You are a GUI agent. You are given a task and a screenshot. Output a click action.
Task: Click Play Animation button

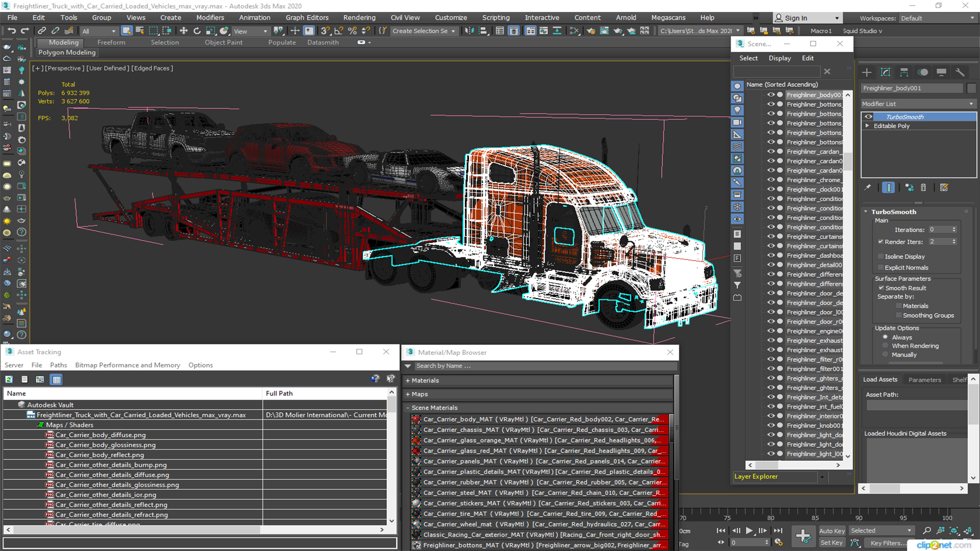[749, 531]
